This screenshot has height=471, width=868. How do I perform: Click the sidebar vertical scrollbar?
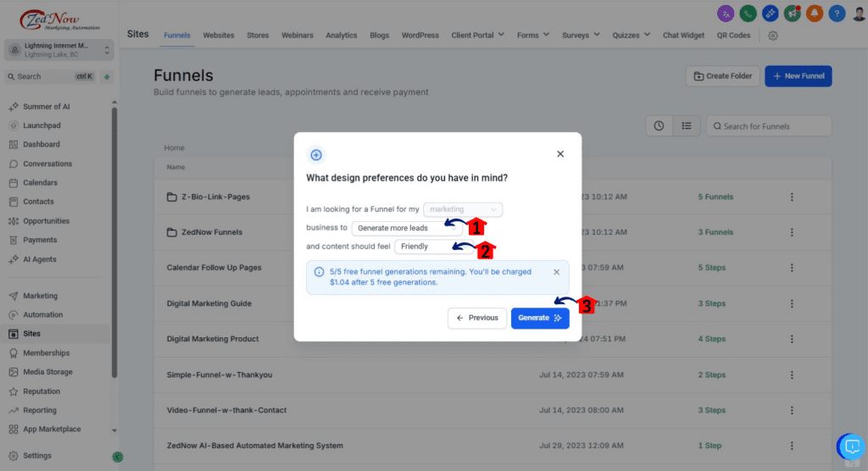[x=114, y=242]
